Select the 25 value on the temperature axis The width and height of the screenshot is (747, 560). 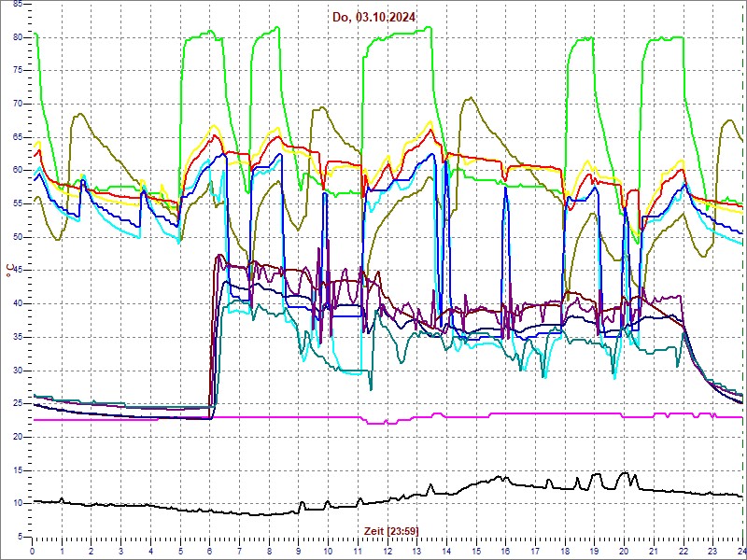pos(16,404)
